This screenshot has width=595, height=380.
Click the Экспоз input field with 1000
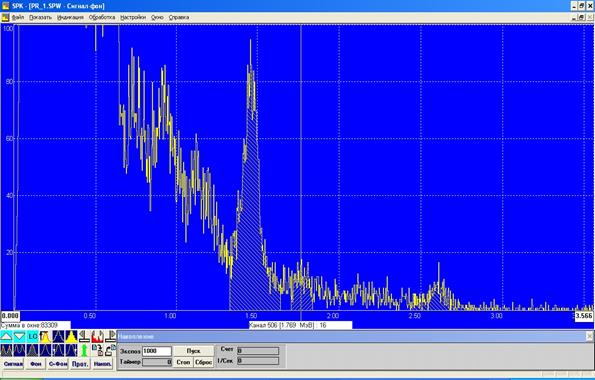(x=157, y=351)
